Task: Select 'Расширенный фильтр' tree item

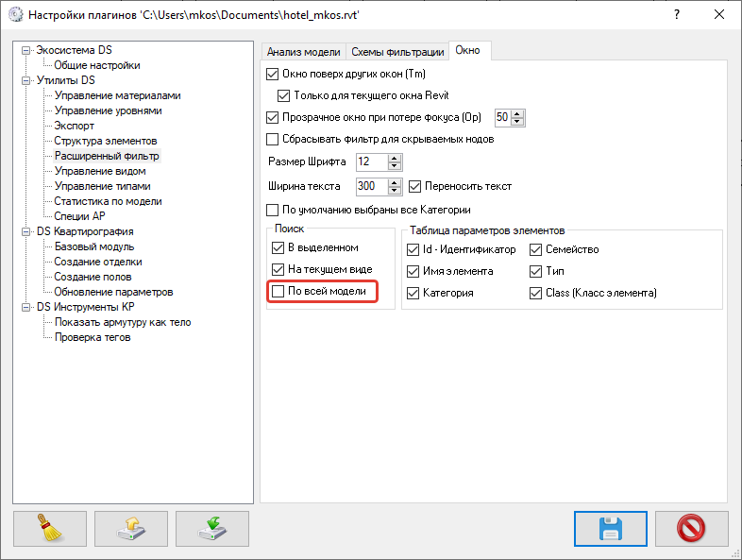Action: 107,156
